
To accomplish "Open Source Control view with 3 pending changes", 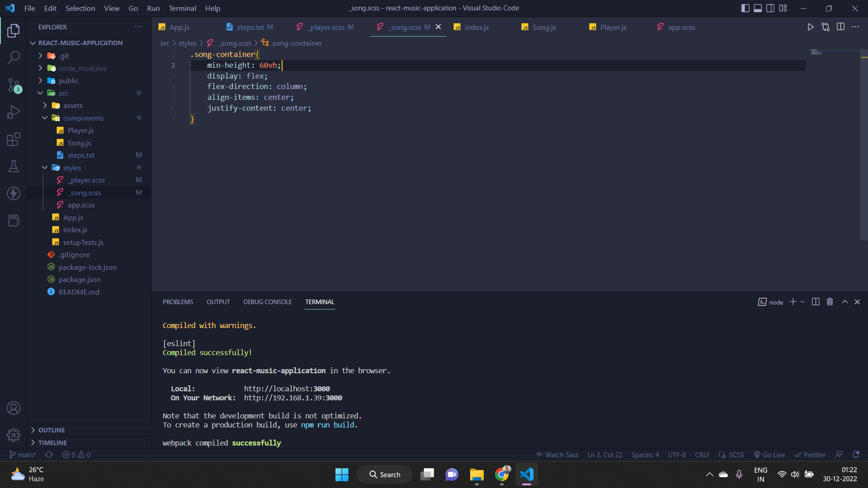I will (x=14, y=85).
